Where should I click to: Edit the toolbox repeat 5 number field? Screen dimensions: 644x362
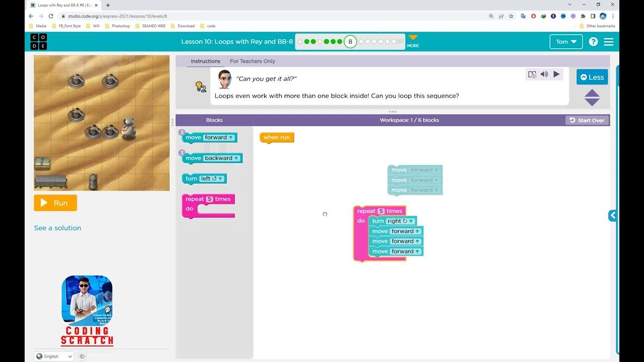tap(210, 199)
